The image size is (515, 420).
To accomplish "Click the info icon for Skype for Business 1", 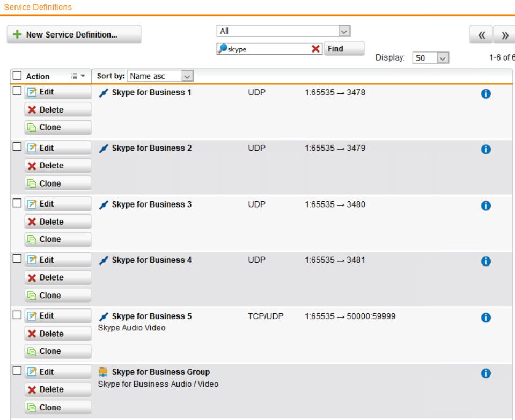I will 486,93.
